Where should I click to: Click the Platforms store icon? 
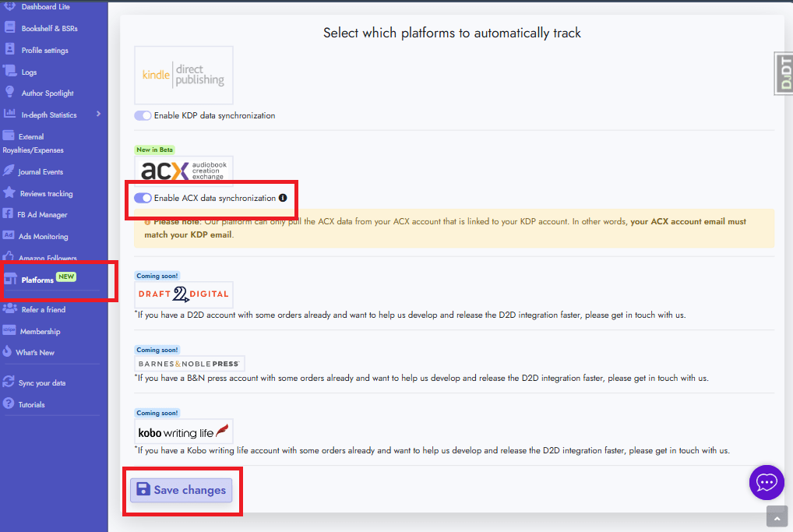[x=10, y=279]
